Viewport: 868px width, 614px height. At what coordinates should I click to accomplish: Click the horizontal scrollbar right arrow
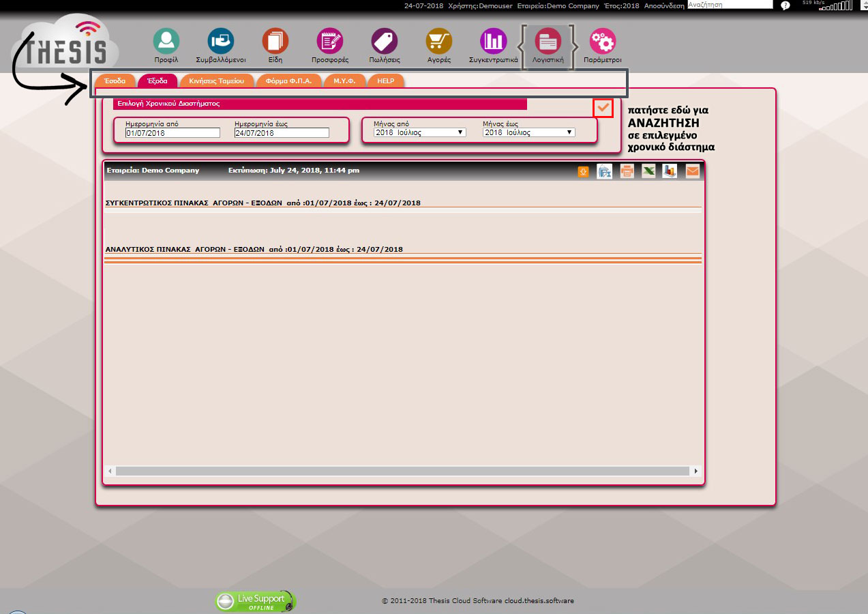click(695, 471)
